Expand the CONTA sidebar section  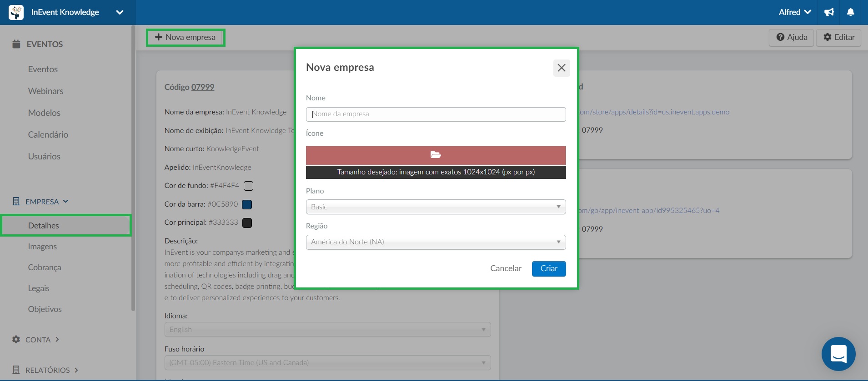point(57,339)
